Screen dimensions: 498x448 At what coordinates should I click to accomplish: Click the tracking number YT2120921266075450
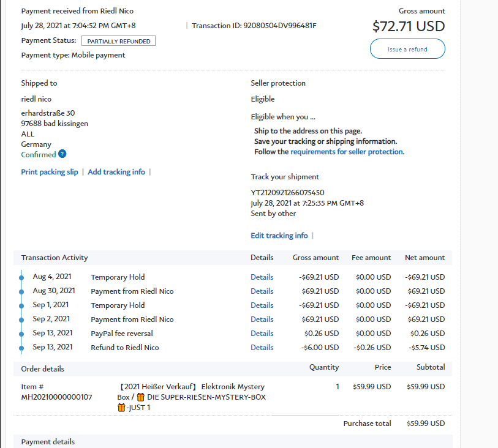(287, 193)
